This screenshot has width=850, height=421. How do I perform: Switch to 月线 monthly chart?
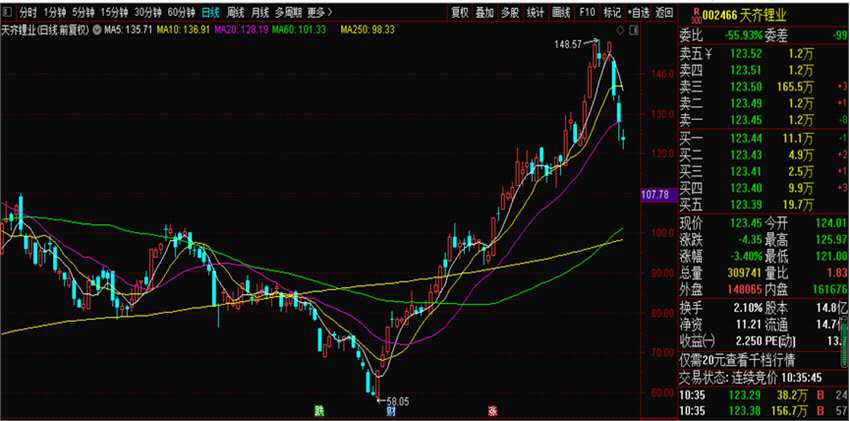260,12
